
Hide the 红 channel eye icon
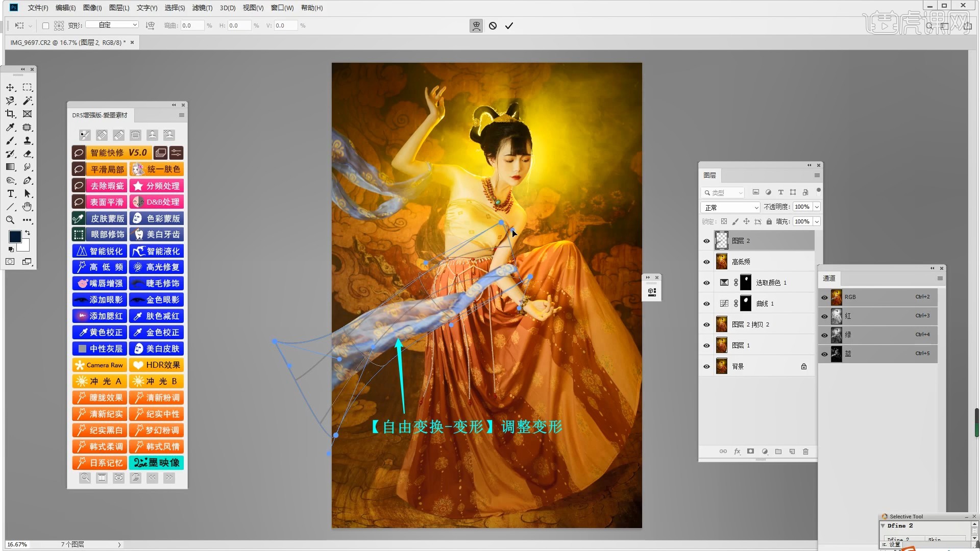pos(824,316)
